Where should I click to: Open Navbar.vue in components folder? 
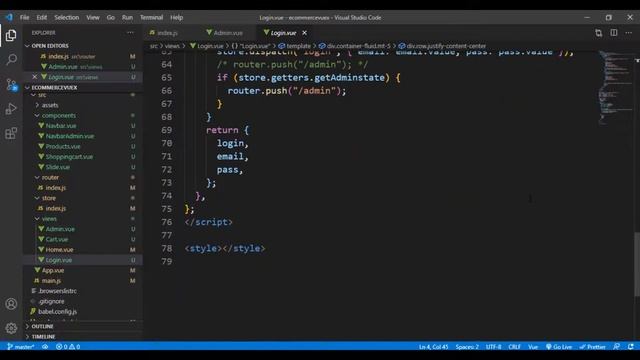60,126
